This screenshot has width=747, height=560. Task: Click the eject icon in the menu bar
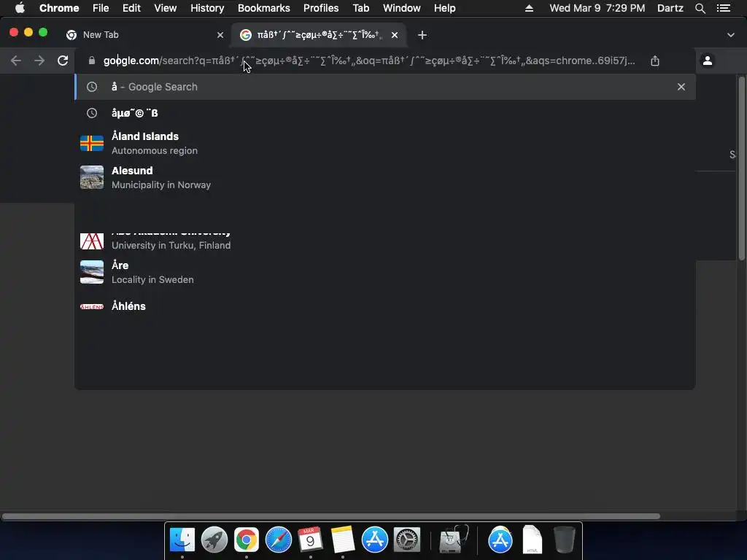[x=529, y=8]
